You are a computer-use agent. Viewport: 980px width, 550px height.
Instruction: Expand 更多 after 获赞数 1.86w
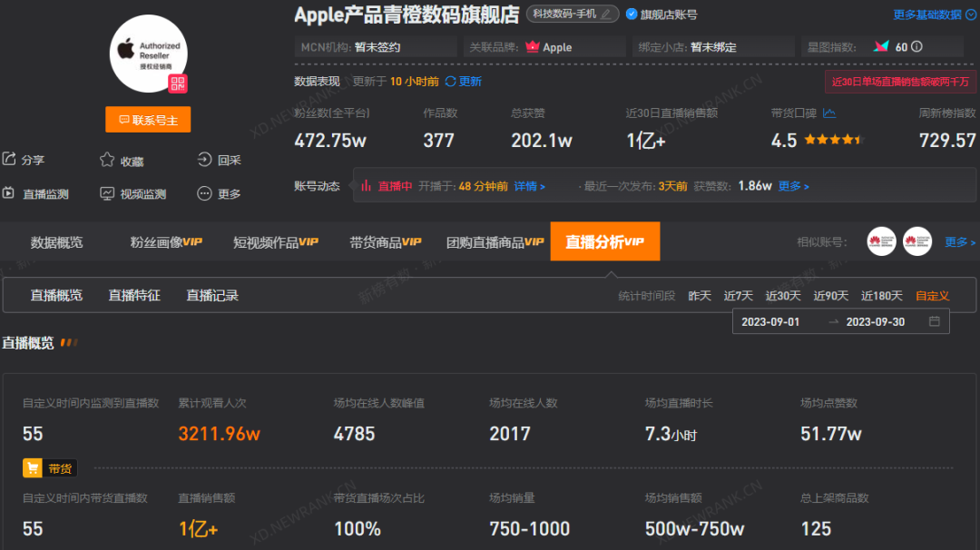click(794, 186)
